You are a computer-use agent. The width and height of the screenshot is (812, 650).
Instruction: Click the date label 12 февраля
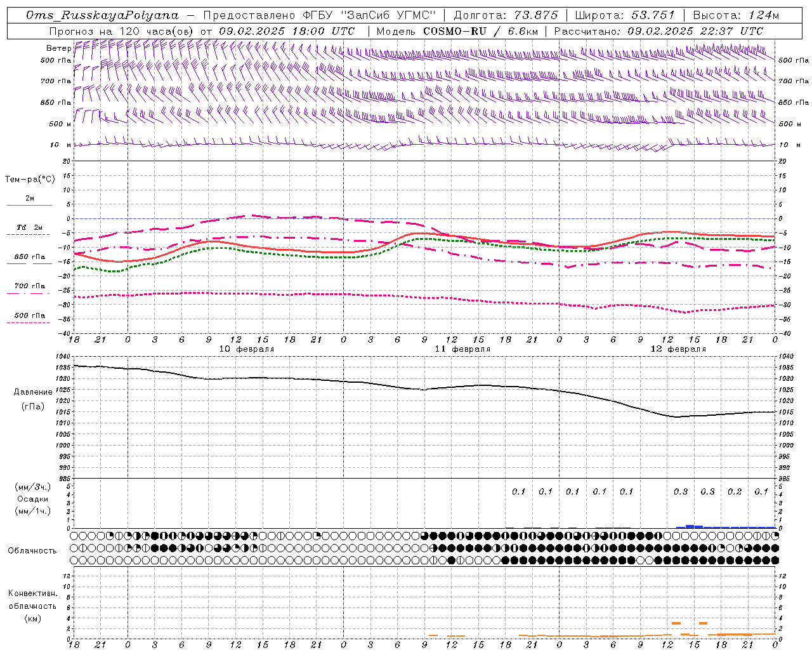678,349
